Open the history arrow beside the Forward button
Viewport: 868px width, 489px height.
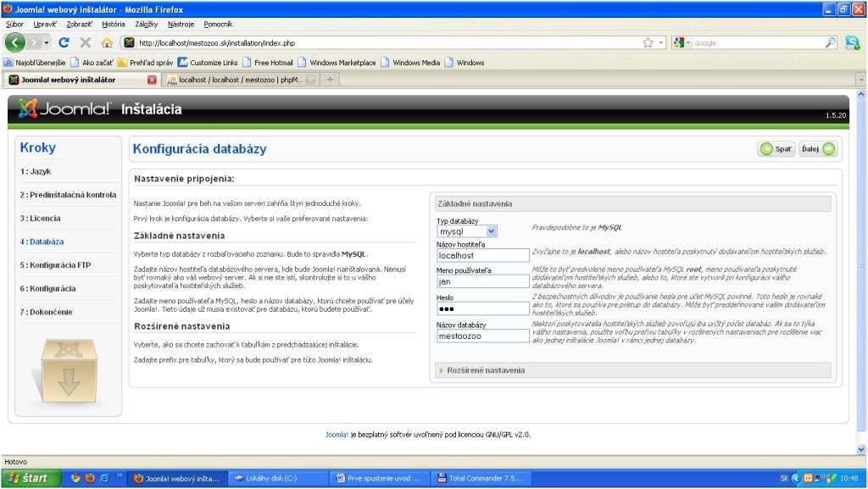(x=47, y=42)
